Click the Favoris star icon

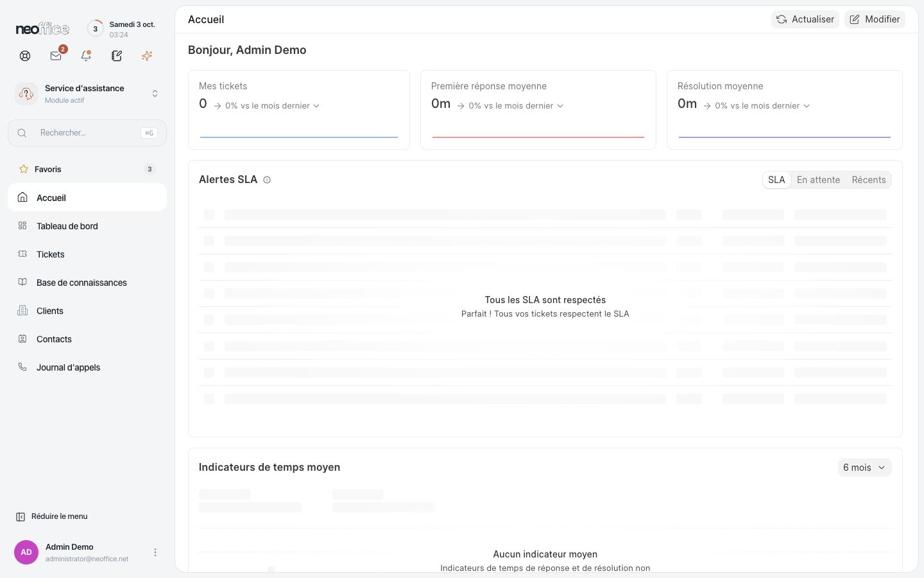(x=24, y=169)
